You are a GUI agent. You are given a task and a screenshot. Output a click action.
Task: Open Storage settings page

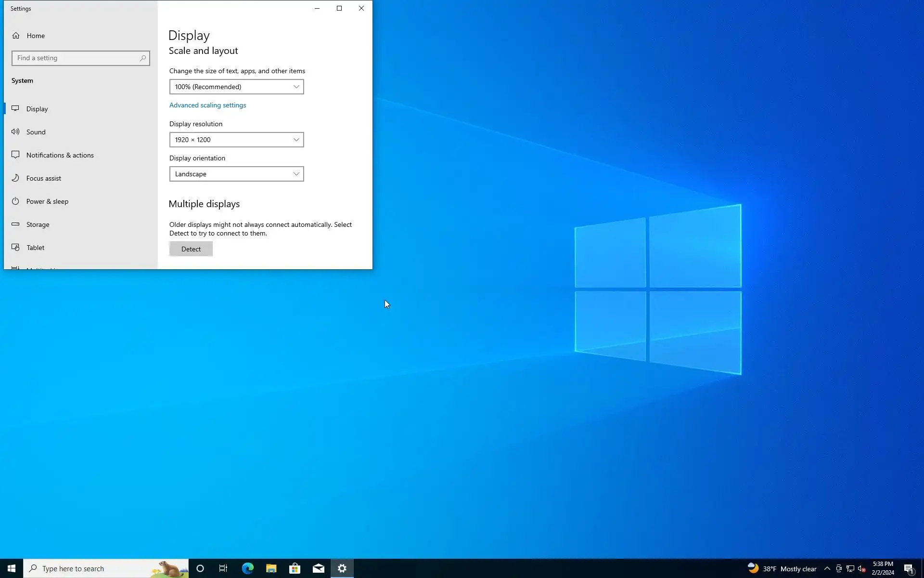[x=38, y=224]
